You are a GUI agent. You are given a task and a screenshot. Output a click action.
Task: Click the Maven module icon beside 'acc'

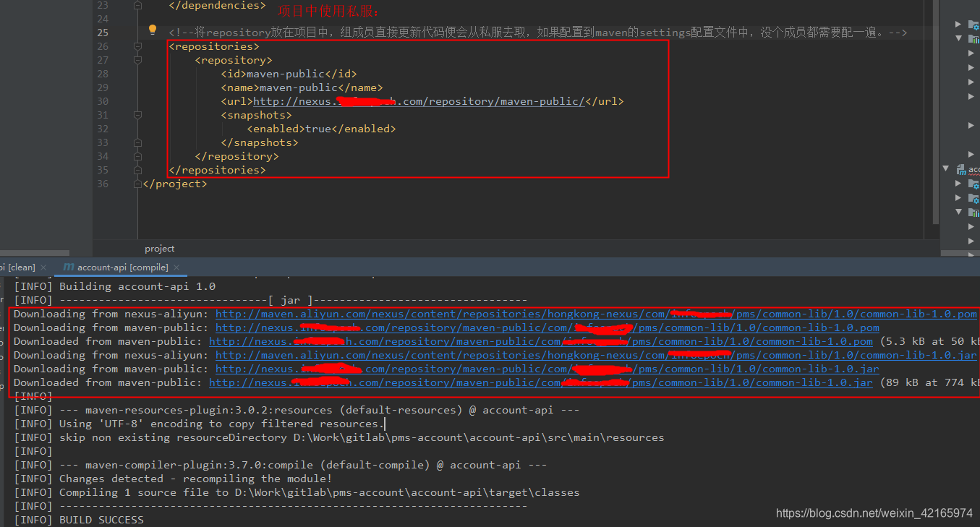[960, 170]
